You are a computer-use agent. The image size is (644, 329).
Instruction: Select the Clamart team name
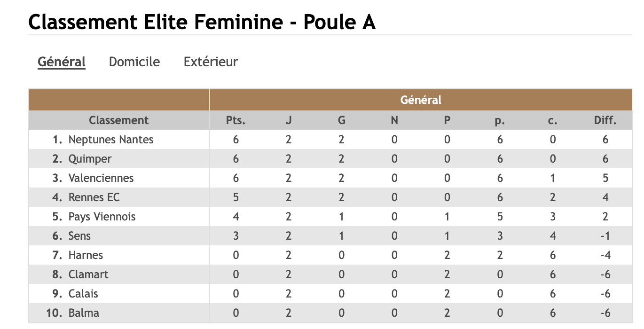coord(88,274)
